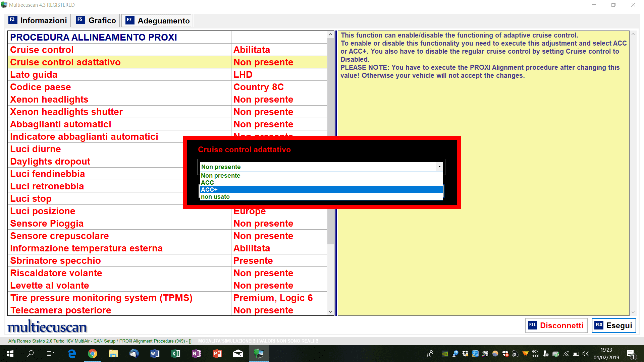
Task: Open PowerPoint from the taskbar
Action: point(217,354)
